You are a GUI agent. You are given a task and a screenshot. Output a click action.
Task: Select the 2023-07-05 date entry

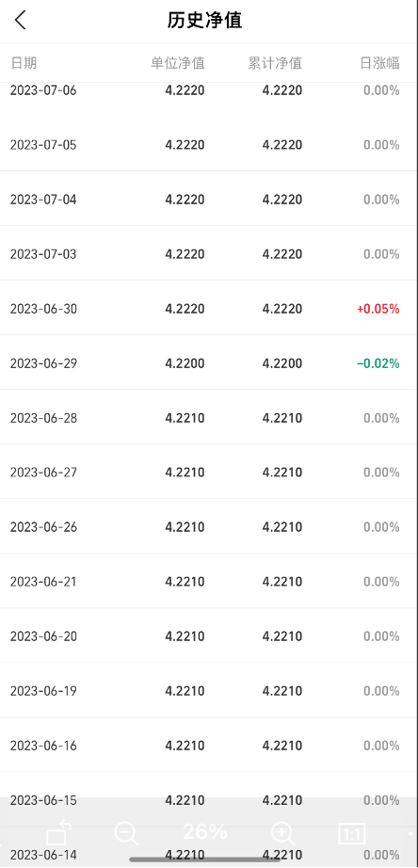pyautogui.click(x=43, y=145)
